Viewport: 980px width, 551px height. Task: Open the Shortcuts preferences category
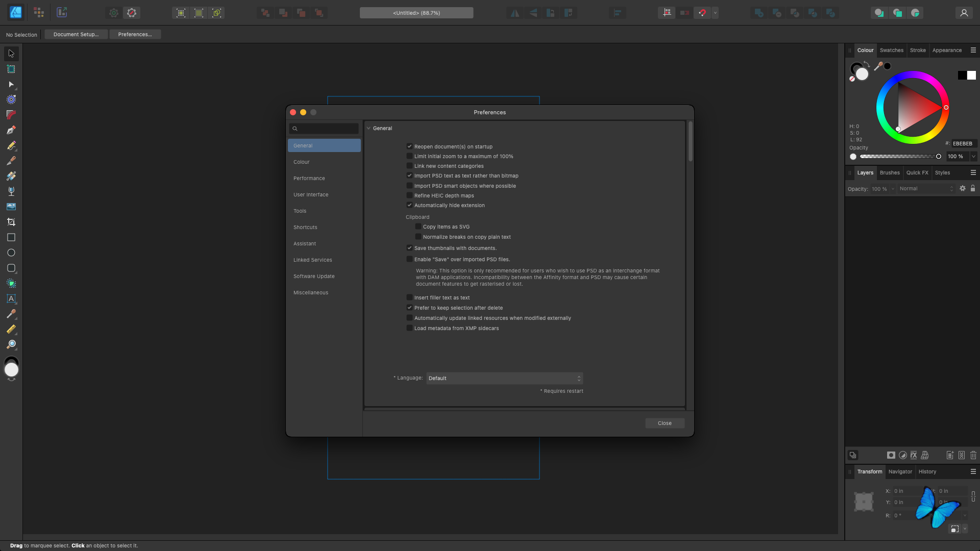[324, 227]
